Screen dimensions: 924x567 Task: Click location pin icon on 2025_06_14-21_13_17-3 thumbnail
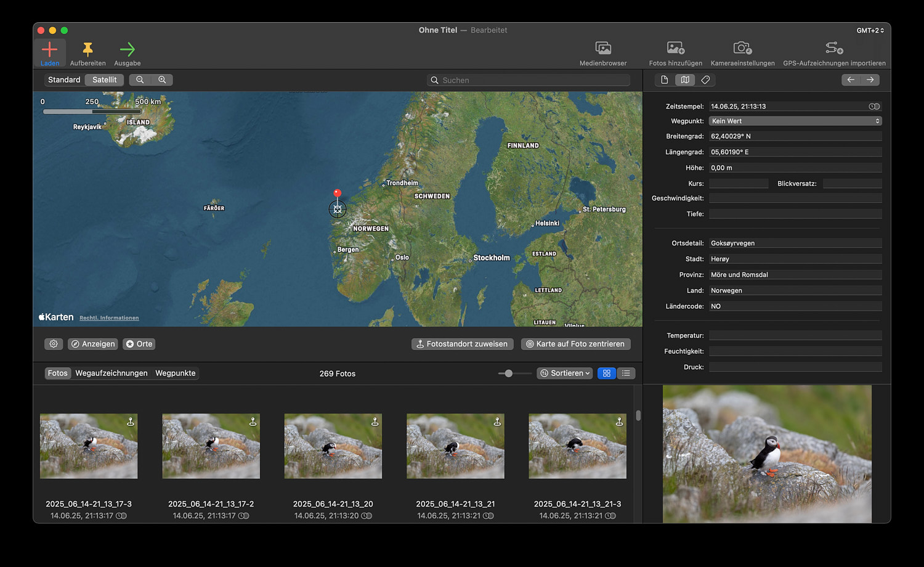point(131,422)
